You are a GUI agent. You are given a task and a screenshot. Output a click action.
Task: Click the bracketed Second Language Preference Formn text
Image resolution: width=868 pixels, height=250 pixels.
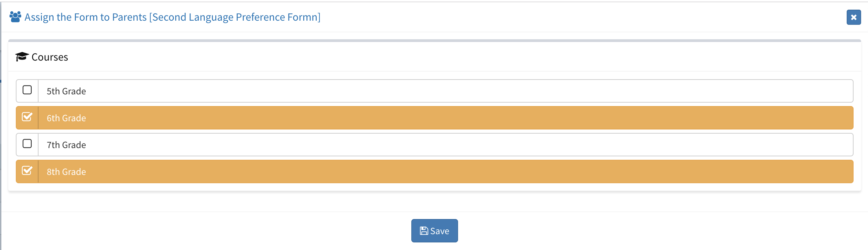click(235, 17)
